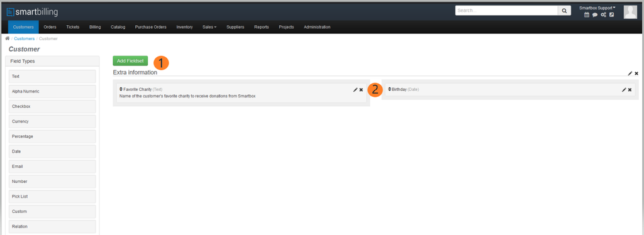Open the Catalog menu
The width and height of the screenshot is (644, 235).
118,27
